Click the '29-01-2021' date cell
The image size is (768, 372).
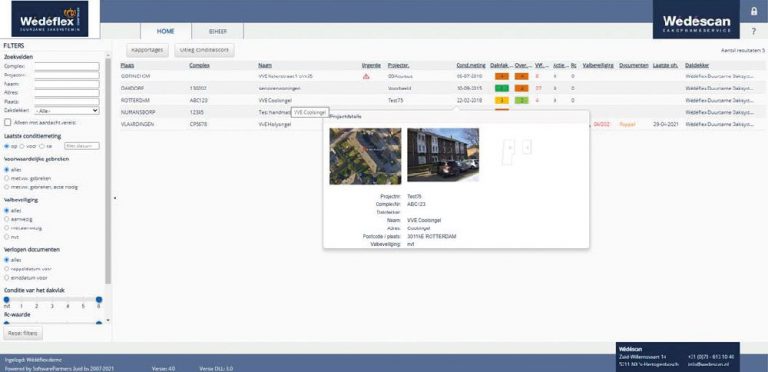(665, 124)
